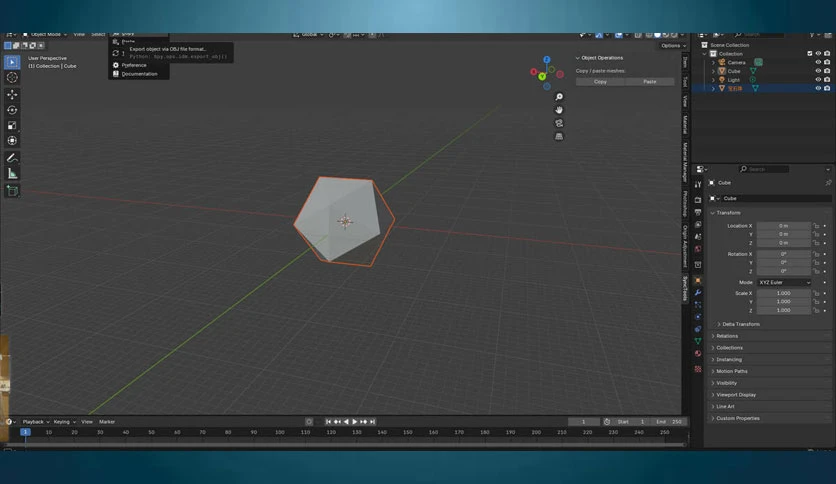Disable Camera in renders
The height and width of the screenshot is (484, 836).
coord(827,62)
